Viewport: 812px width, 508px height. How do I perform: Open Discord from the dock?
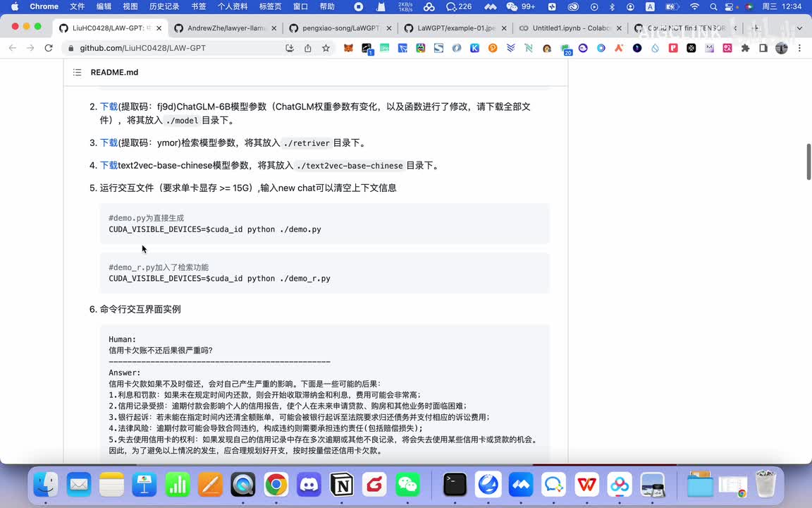point(309,485)
